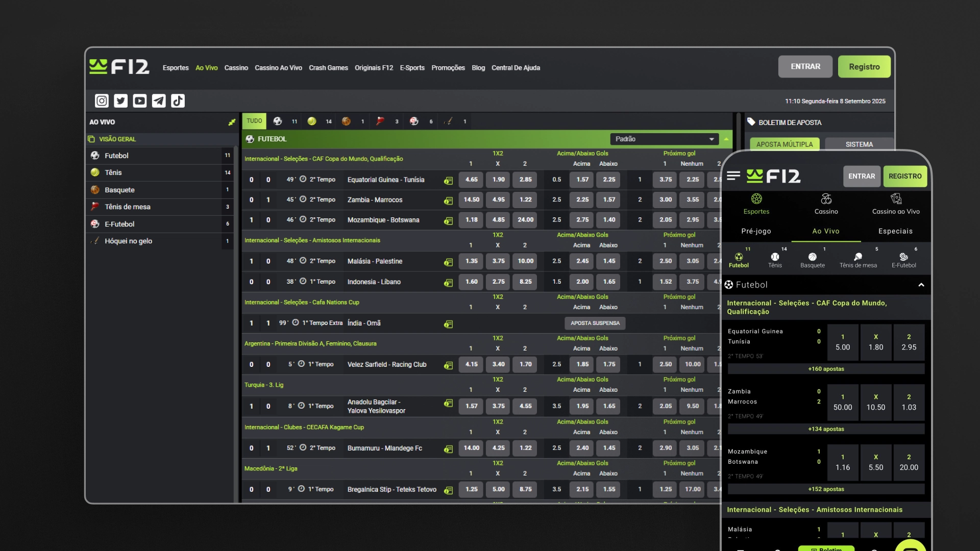Open the Padrão display dropdown
Viewport: 980px width, 551px height.
[x=664, y=139]
